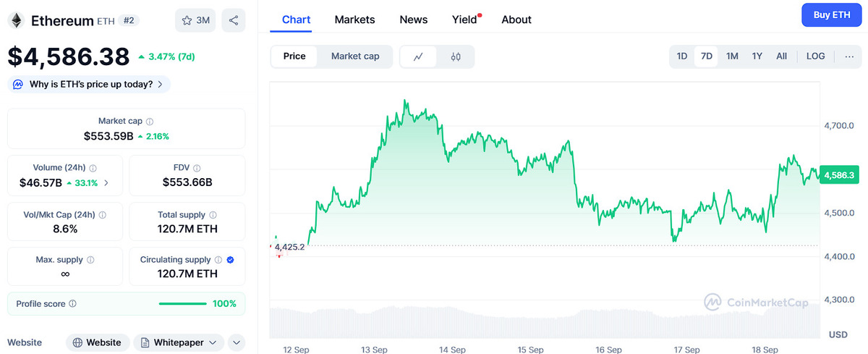Open the About tab
This screenshot has width=868, height=354.
tap(516, 20)
